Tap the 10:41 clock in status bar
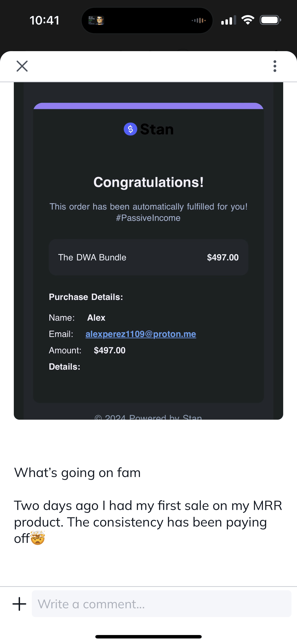297x644 pixels. point(44,20)
